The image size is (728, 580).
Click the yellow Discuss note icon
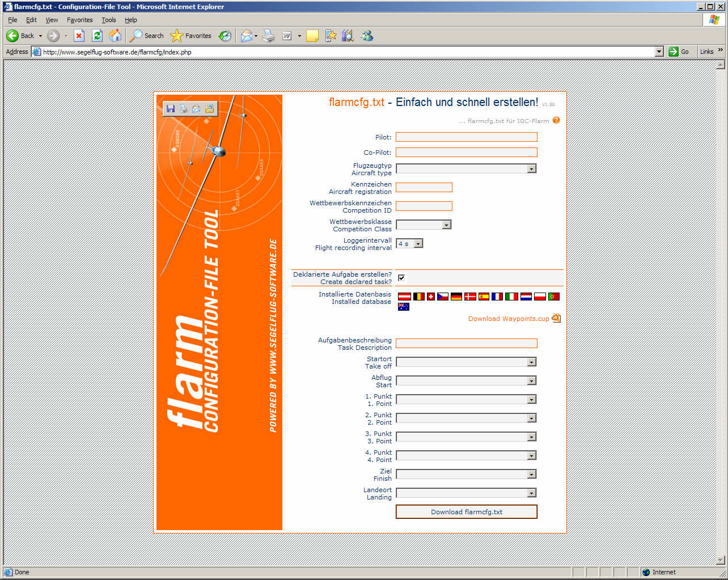pyautogui.click(x=312, y=36)
